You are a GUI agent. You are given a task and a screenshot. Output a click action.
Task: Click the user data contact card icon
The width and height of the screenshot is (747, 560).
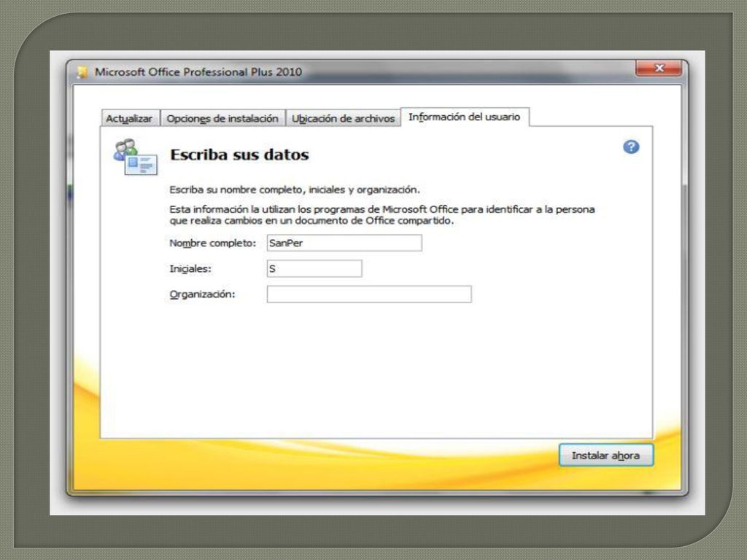point(135,157)
